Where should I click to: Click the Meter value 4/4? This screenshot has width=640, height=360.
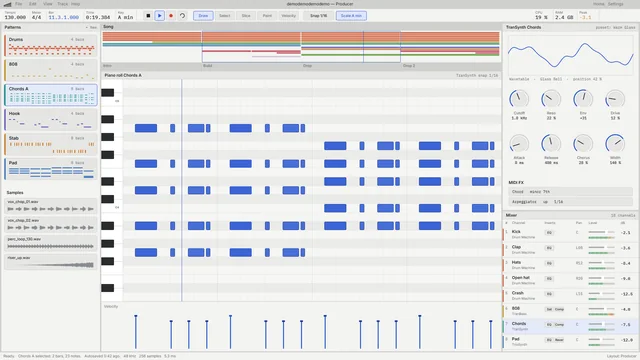coord(36,18)
